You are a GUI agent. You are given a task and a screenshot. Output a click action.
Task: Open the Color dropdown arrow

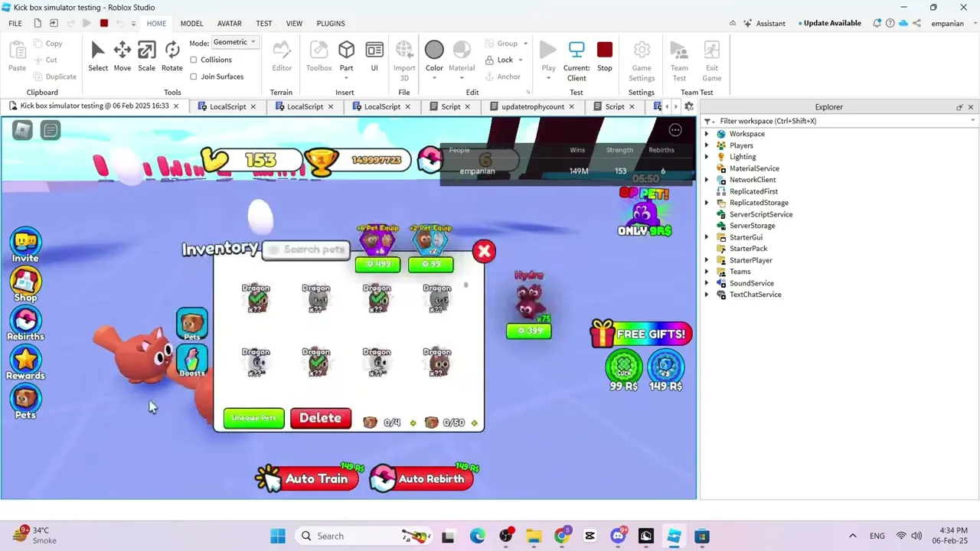coord(434,77)
